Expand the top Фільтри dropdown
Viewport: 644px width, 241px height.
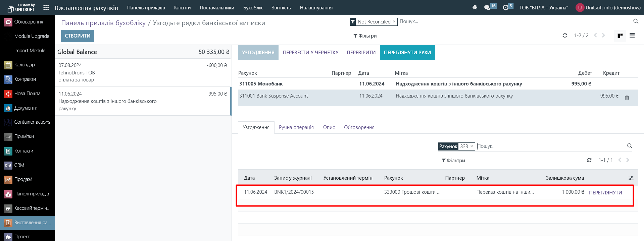(365, 36)
